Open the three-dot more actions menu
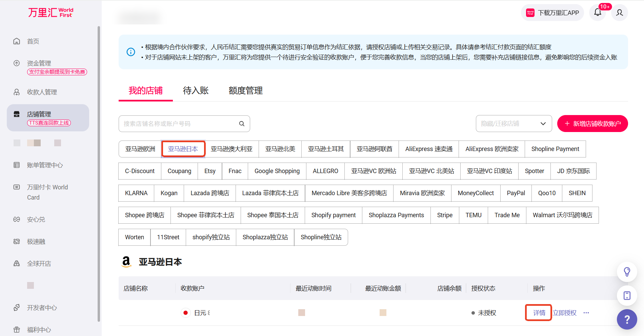The width and height of the screenshot is (644, 336). (586, 313)
